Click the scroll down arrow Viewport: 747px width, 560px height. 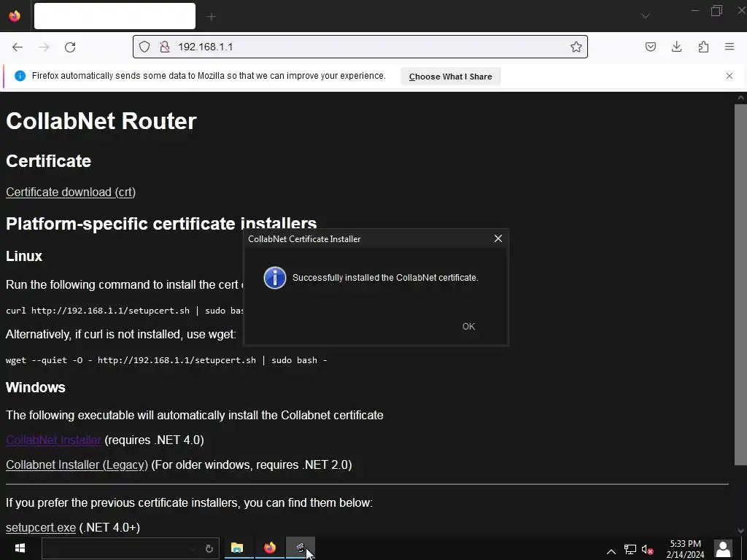[x=740, y=531]
